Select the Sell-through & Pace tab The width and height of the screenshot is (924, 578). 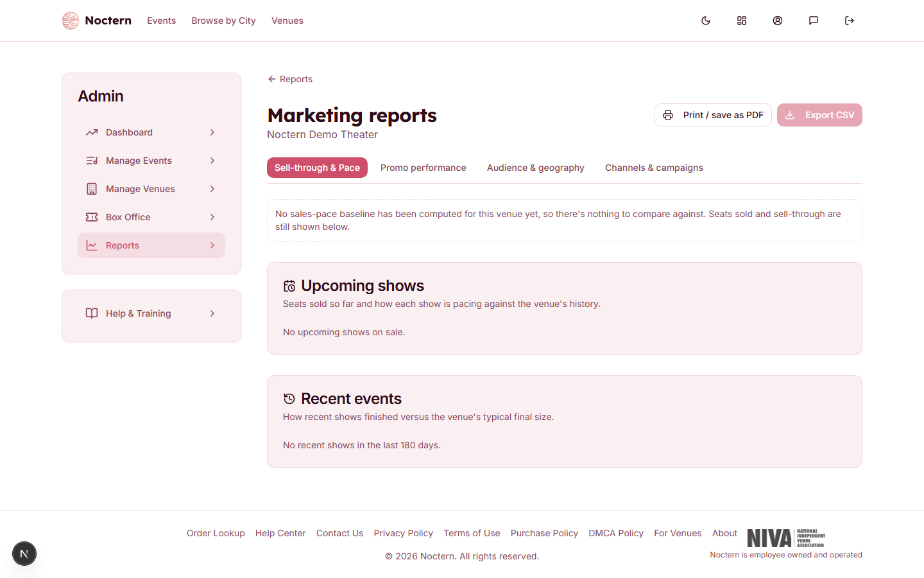click(x=317, y=168)
